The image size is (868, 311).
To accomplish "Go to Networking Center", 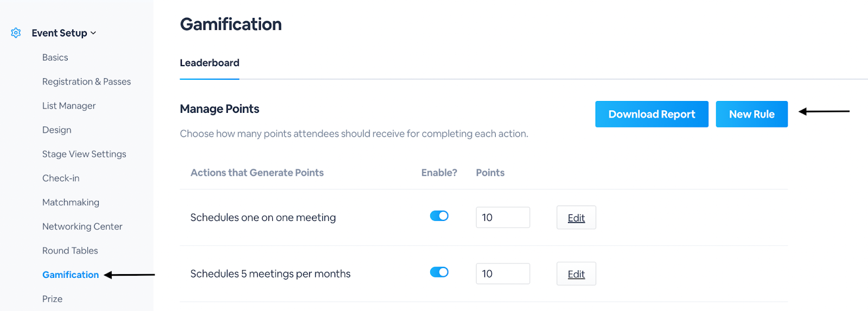I will (x=82, y=226).
